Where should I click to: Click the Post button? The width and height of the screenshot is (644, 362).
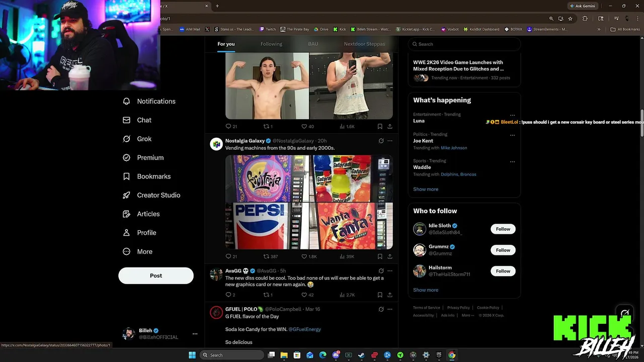click(x=156, y=276)
